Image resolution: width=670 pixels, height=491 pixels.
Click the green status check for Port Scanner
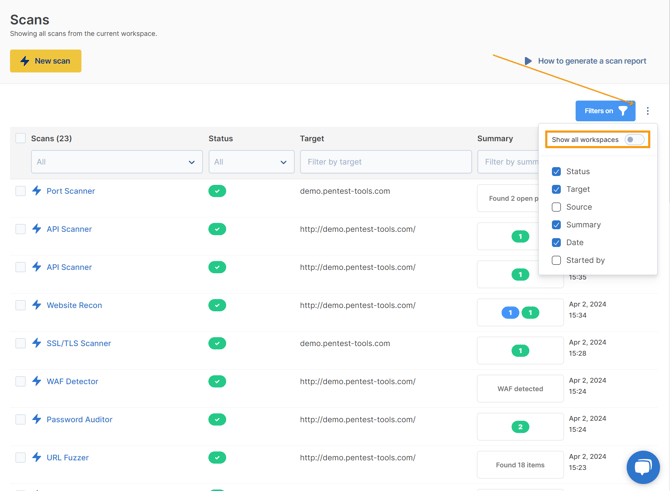pos(217,191)
